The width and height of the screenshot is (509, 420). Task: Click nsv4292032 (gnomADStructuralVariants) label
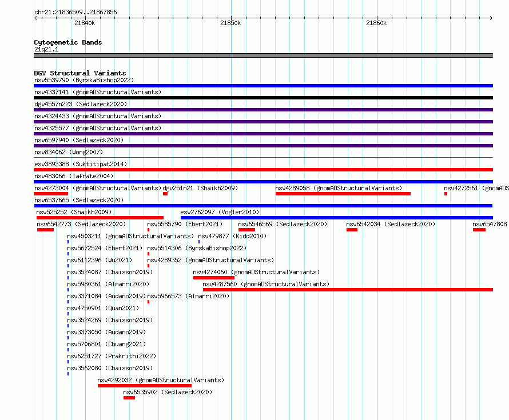pos(161,380)
